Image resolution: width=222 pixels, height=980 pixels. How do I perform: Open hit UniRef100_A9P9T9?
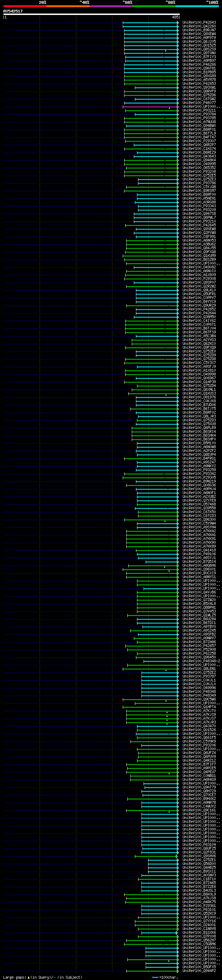click(x=199, y=38)
